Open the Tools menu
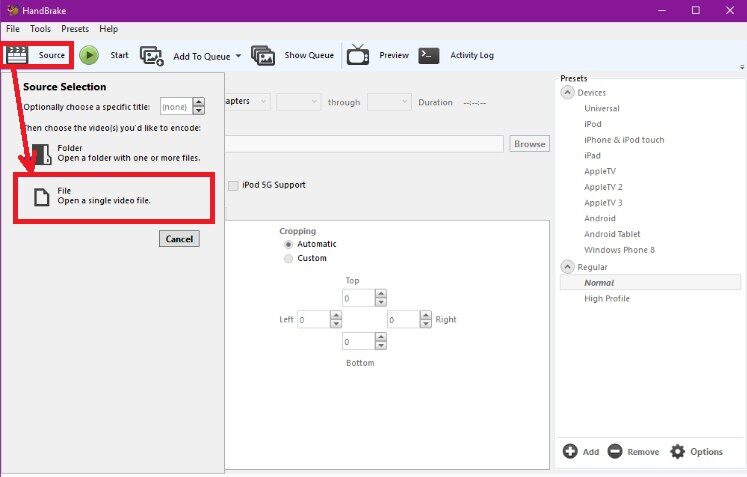 click(40, 29)
